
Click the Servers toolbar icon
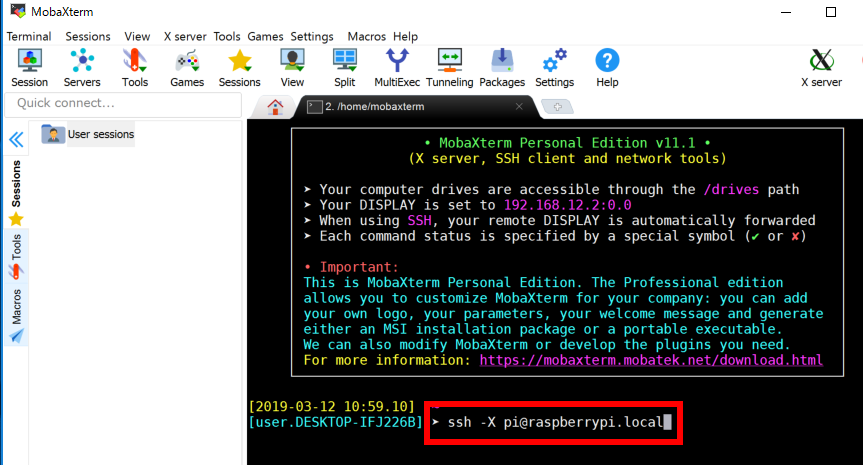82,68
